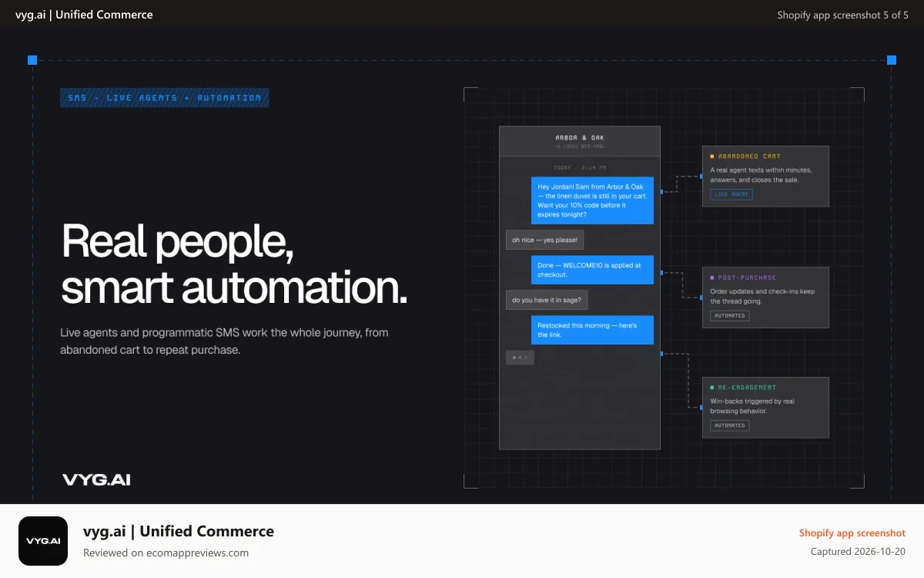The height and width of the screenshot is (578, 924).
Task: Click the Abandoned Cart card title
Action: click(749, 156)
